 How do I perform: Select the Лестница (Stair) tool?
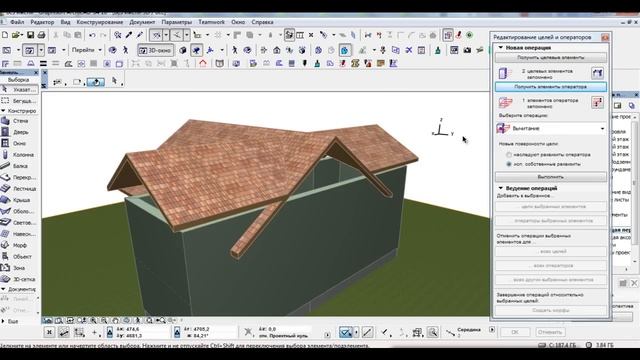19,189
